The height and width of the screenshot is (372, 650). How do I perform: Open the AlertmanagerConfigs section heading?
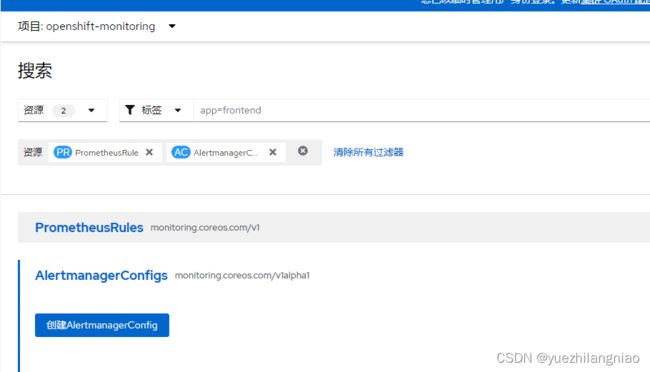pyautogui.click(x=101, y=275)
